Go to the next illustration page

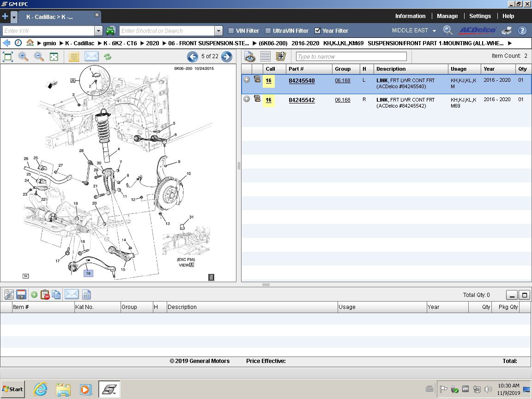(x=226, y=57)
